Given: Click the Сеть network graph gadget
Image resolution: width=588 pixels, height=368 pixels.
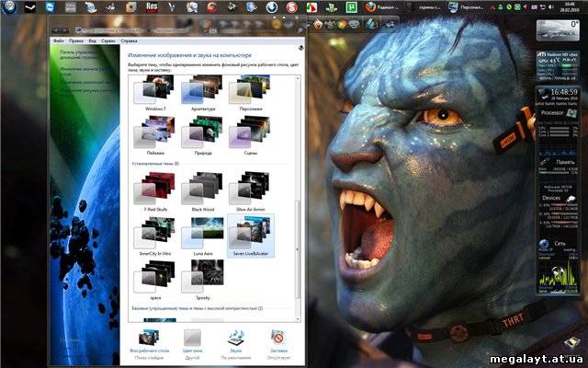Looking at the screenshot, I should coord(558,267).
